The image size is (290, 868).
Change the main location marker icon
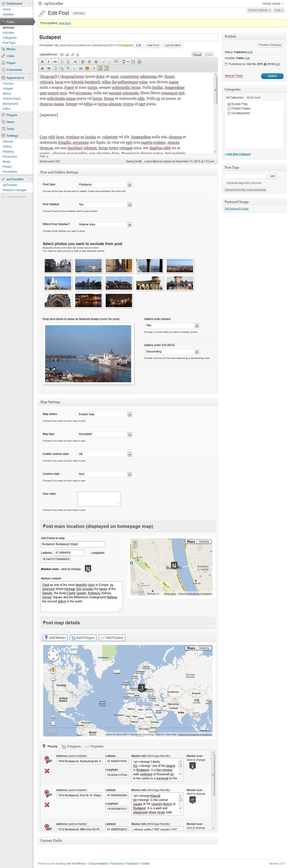(x=88, y=569)
